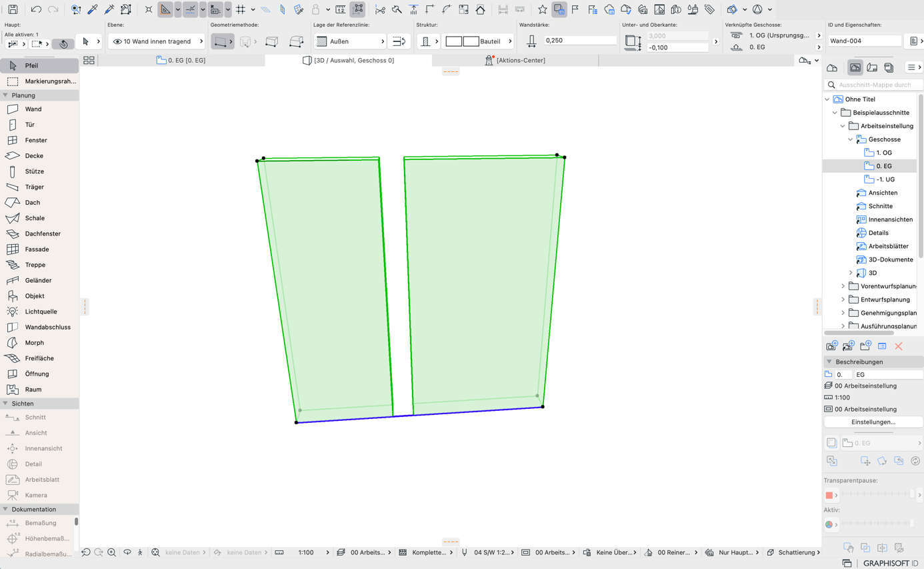
Task: Select the Dach roof tool
Action: coord(39,202)
